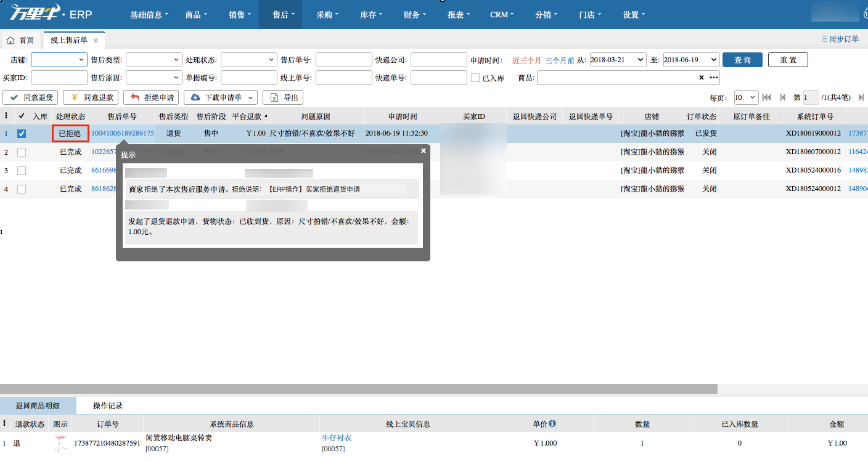This screenshot has height=461, width=868.
Task: Toggle the 已入库 checkbox
Action: [x=475, y=78]
